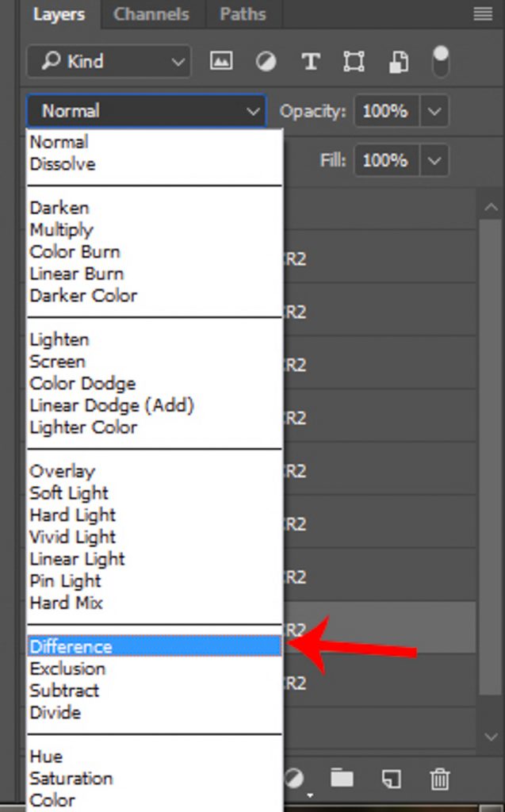
Task: Open the Kind filter dropdown
Action: (x=108, y=61)
